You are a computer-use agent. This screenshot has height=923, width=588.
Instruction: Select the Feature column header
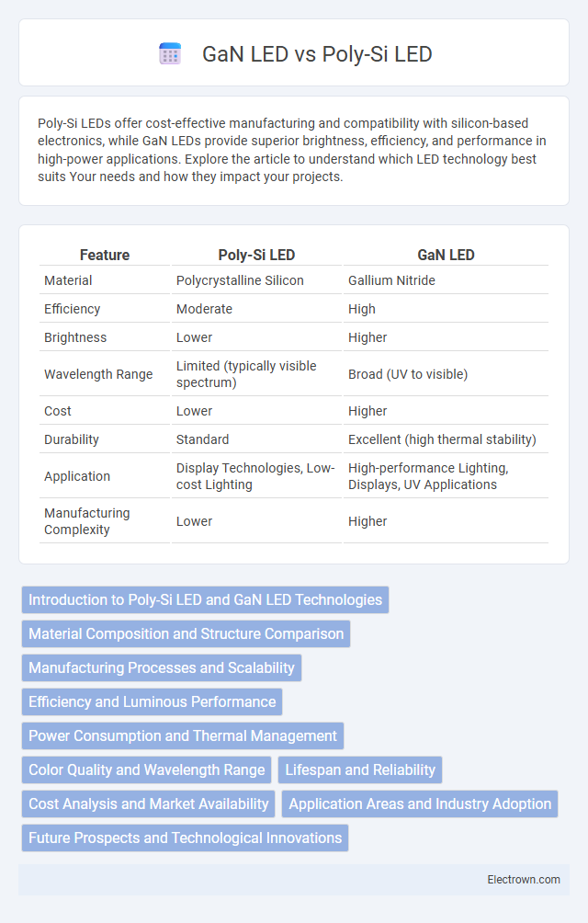point(105,255)
